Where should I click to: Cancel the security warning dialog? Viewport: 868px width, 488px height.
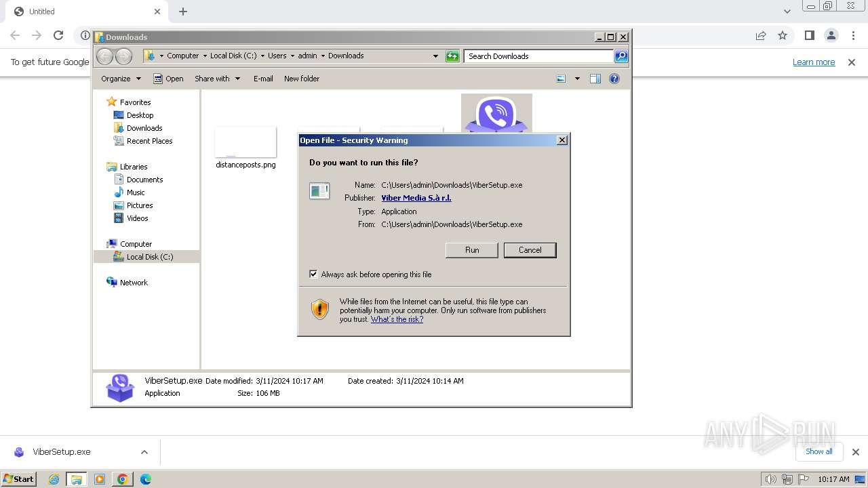530,250
